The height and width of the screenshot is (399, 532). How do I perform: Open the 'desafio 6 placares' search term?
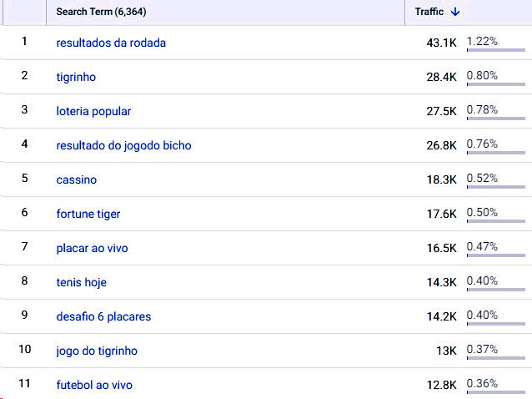pos(103,316)
